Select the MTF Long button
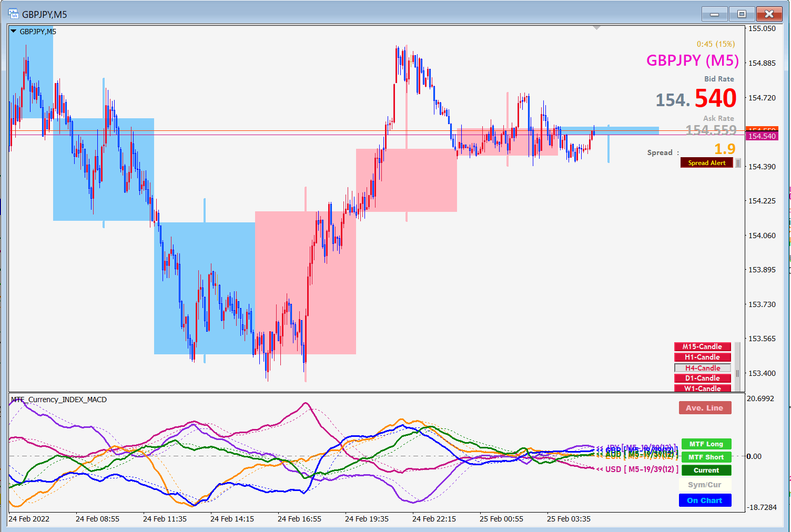 706,444
